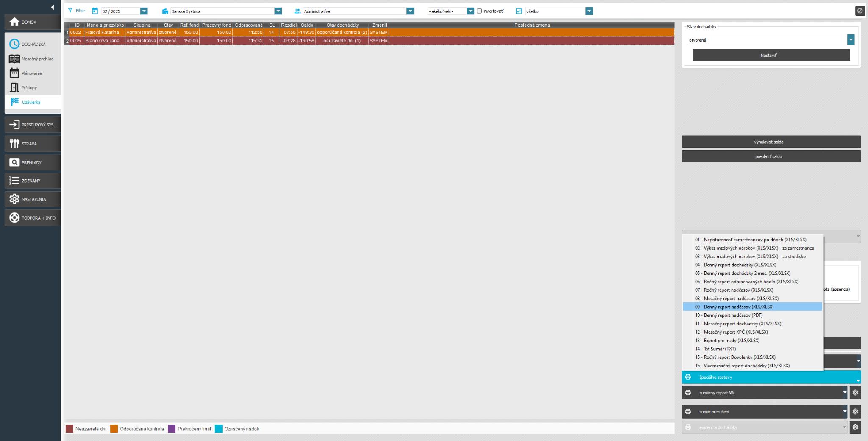Open the Banská Bystrica location dropdown
This screenshot has height=441, width=868.
point(278,11)
